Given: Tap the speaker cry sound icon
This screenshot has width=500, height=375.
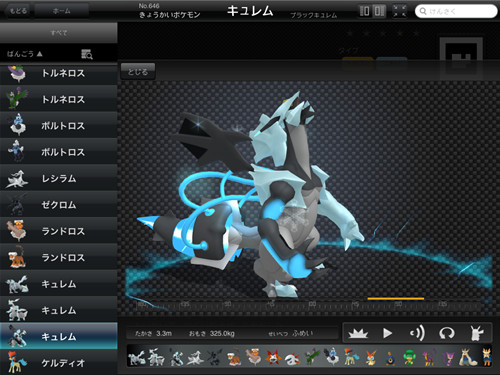Looking at the screenshot, I should tap(417, 333).
